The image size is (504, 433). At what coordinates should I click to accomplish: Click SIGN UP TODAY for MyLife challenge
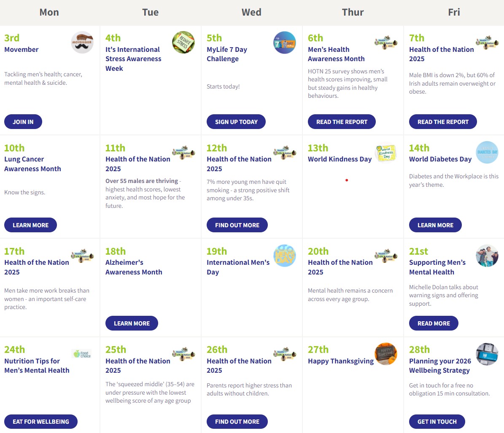[x=236, y=122]
